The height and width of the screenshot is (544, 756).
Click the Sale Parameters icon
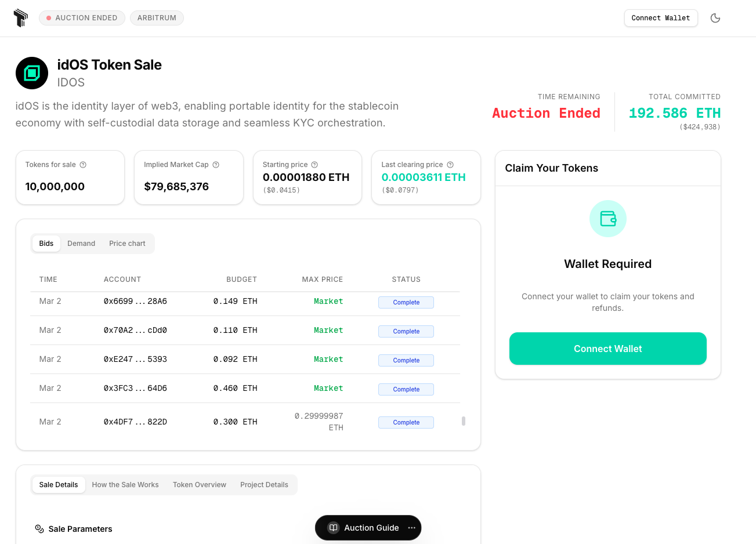(x=39, y=528)
